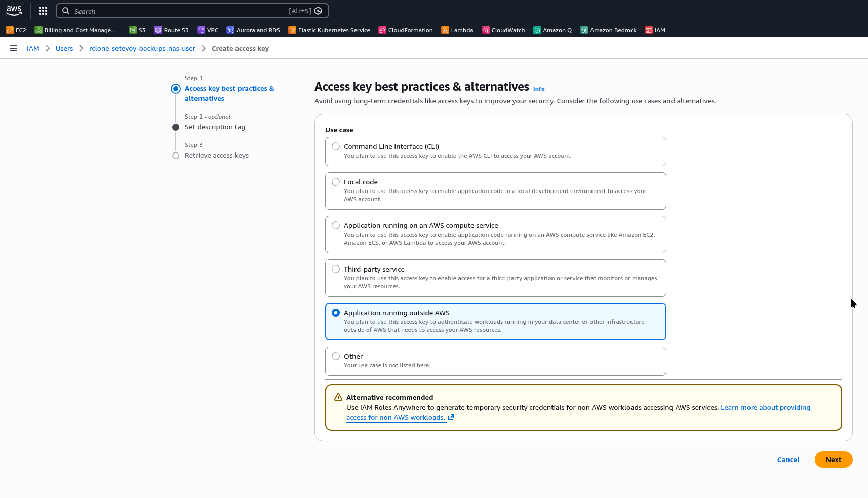Toggle the side navigation hamburger menu
The width and height of the screenshot is (868, 498).
pos(13,48)
